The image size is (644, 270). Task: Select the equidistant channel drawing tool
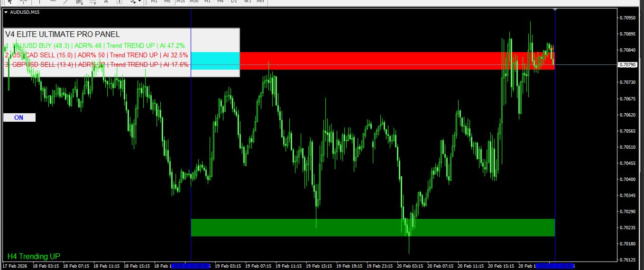[79, 1]
